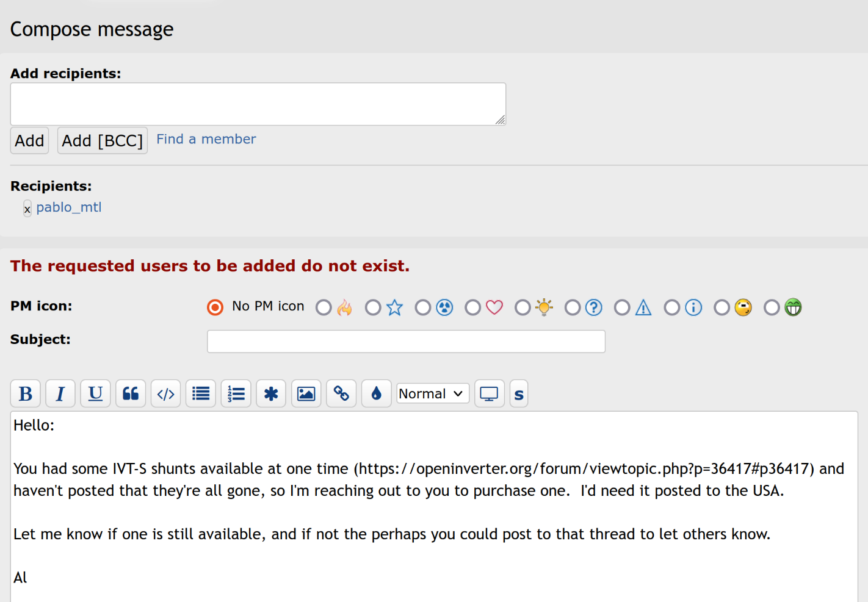Image resolution: width=868 pixels, height=602 pixels.
Task: Open the Find a member link
Action: pos(206,139)
